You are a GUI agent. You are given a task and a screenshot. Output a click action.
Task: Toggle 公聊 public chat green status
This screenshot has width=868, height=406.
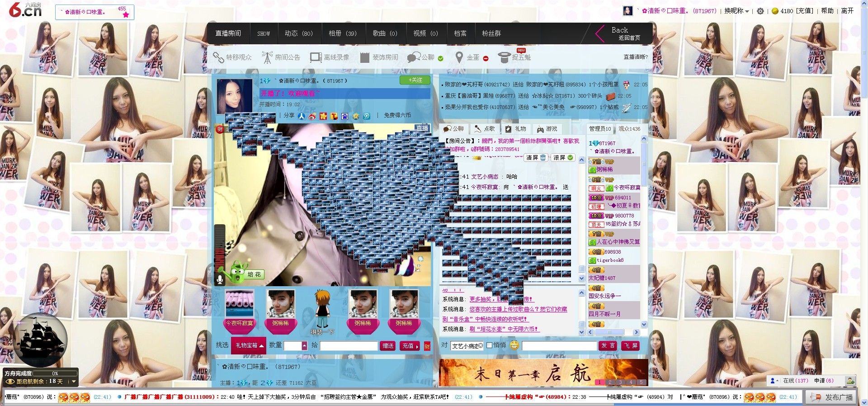pos(441,58)
